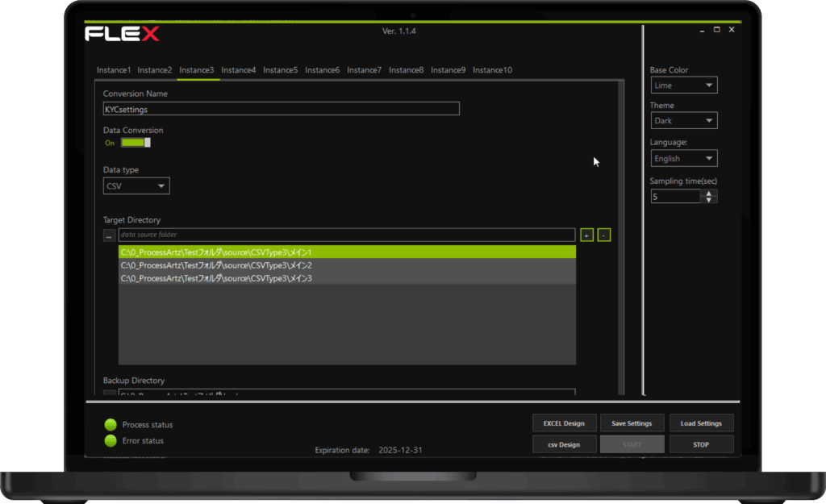Viewport: 826px width, 504px height.
Task: Click the FLEX logo
Action: 122,34
